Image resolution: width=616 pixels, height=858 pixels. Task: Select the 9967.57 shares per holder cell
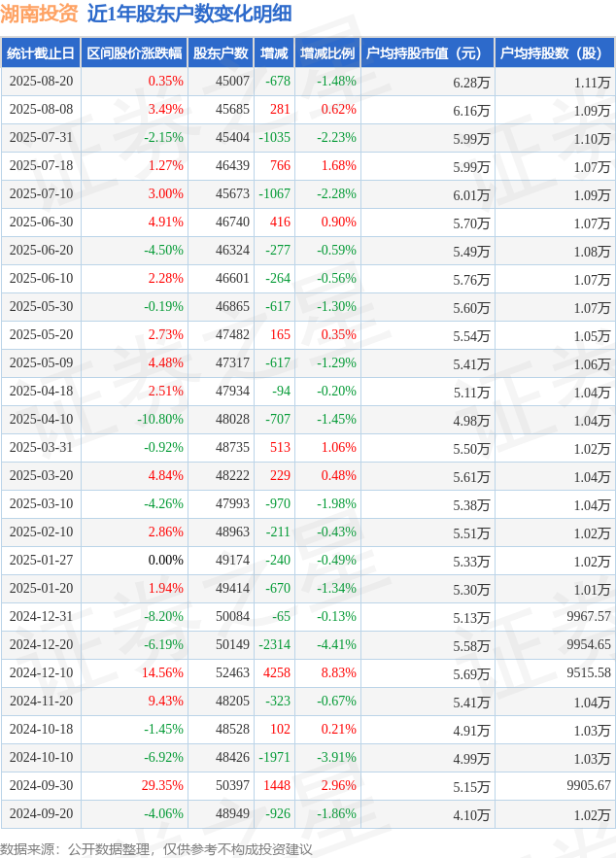pos(589,616)
